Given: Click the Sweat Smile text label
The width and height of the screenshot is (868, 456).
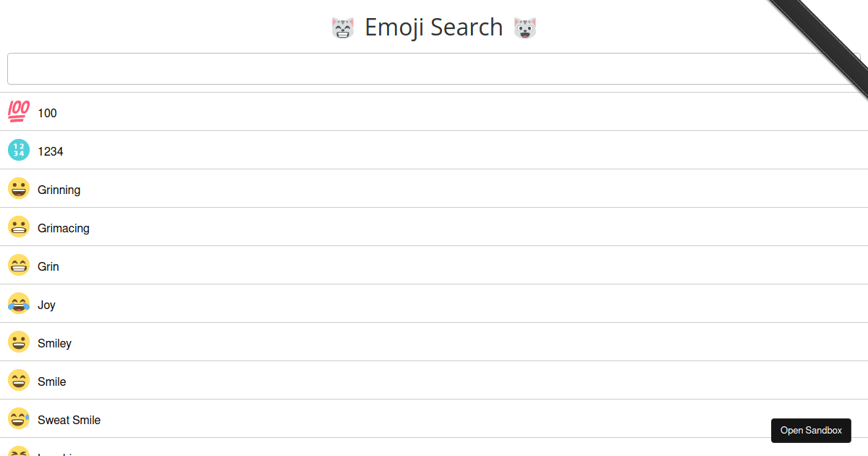Looking at the screenshot, I should coord(69,419).
